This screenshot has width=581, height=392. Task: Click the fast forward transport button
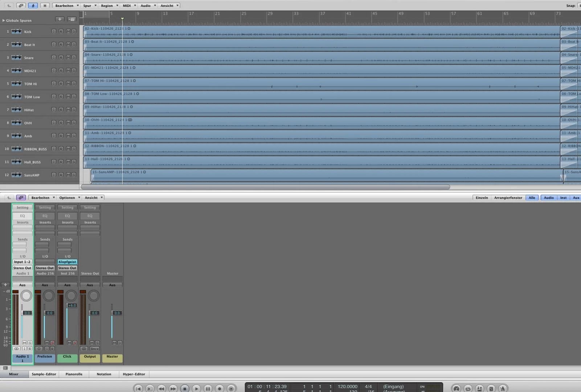pyautogui.click(x=173, y=388)
